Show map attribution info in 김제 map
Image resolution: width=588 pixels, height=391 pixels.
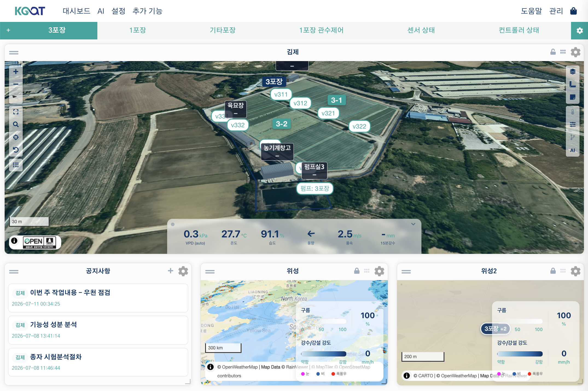click(x=14, y=241)
